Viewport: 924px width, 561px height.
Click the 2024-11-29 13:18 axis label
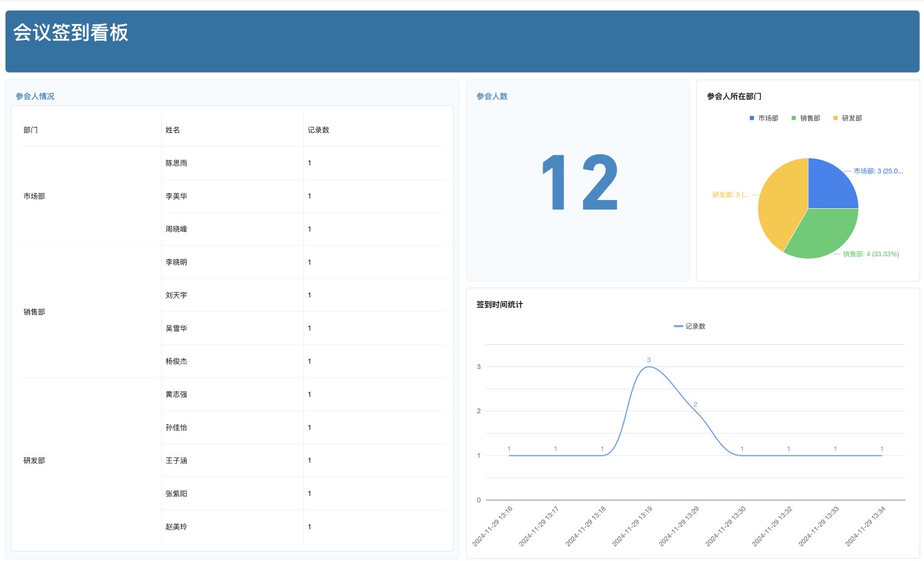pos(586,527)
